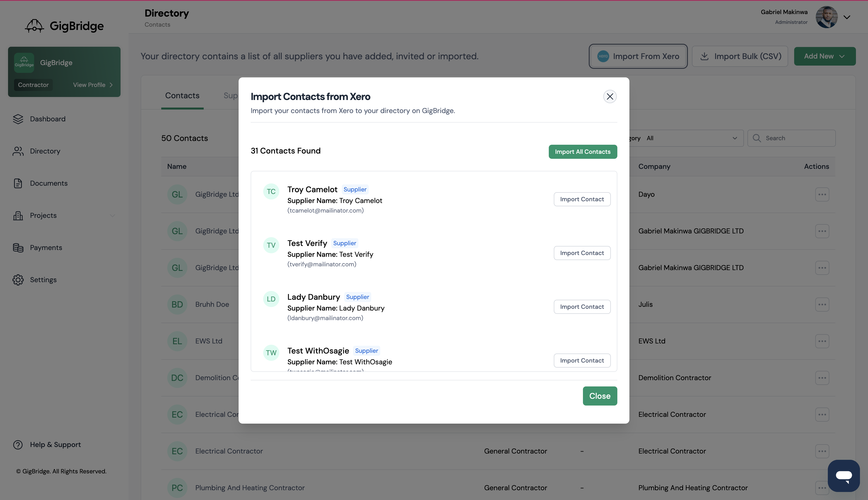Screen dimensions: 868x500
Task: Import contact Troy Camelot
Action: [582, 199]
